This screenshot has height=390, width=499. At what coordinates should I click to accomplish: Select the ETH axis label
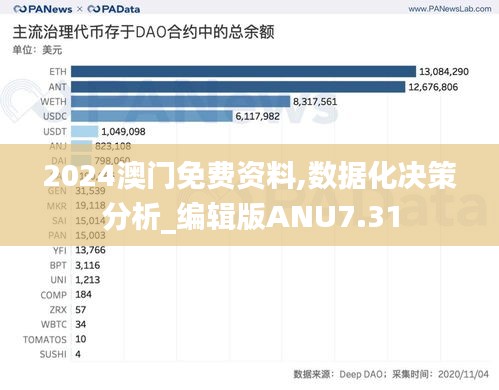(58, 72)
